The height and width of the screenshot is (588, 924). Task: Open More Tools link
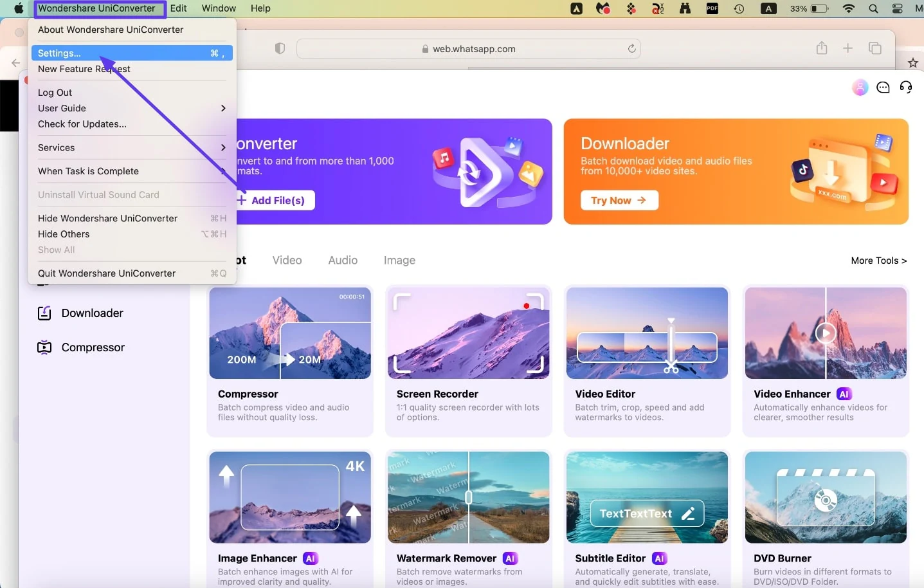click(878, 261)
